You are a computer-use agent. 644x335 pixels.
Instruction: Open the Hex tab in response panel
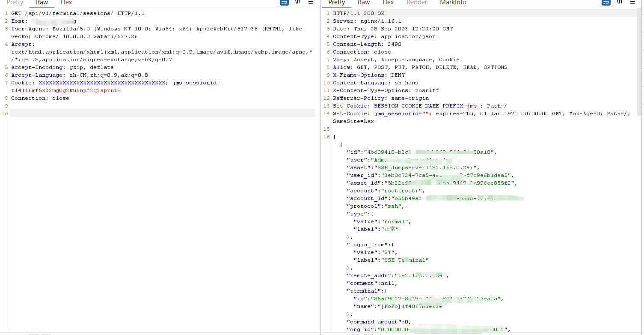click(388, 3)
